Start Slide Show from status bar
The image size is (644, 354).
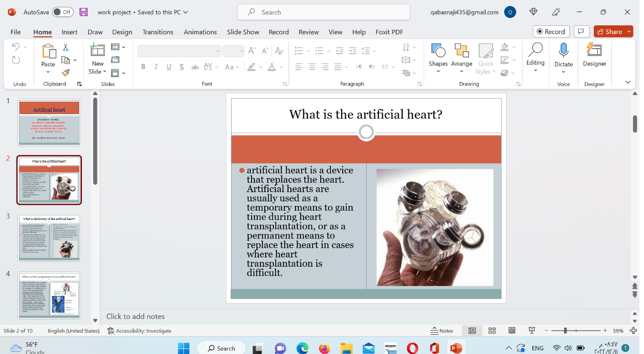pos(532,331)
